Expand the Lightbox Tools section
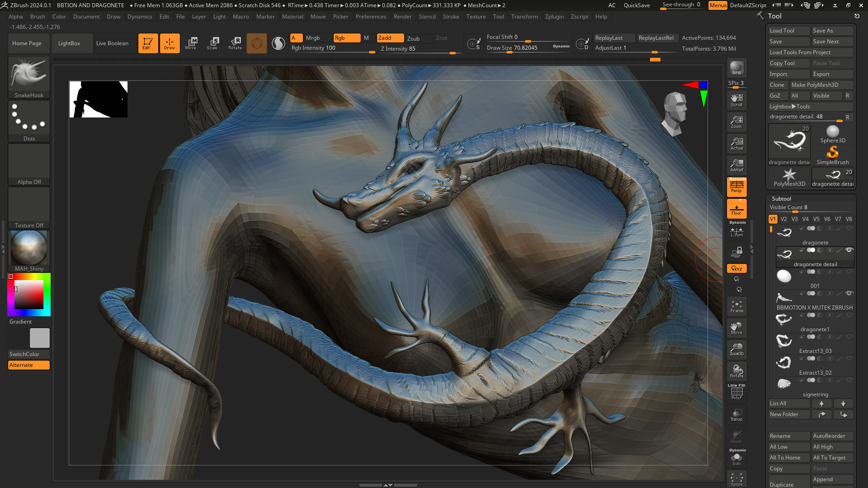The width and height of the screenshot is (868, 488). 810,107
